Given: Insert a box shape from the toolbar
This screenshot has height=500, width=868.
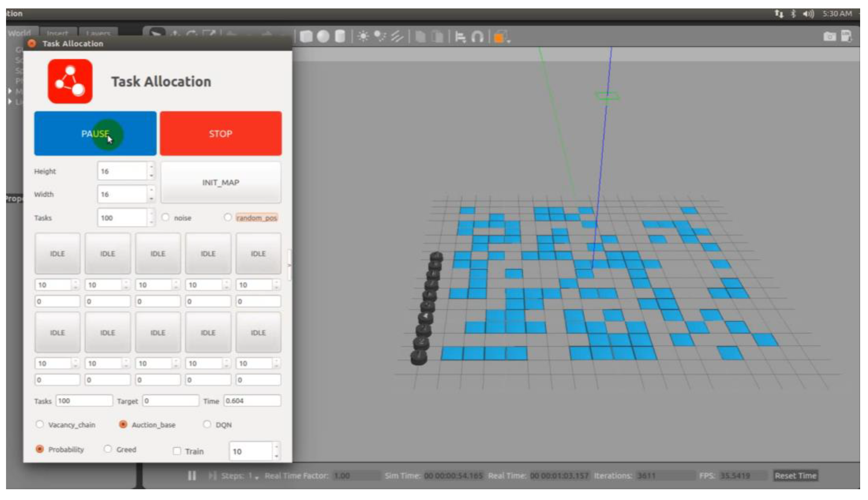Looking at the screenshot, I should pyautogui.click(x=306, y=36).
